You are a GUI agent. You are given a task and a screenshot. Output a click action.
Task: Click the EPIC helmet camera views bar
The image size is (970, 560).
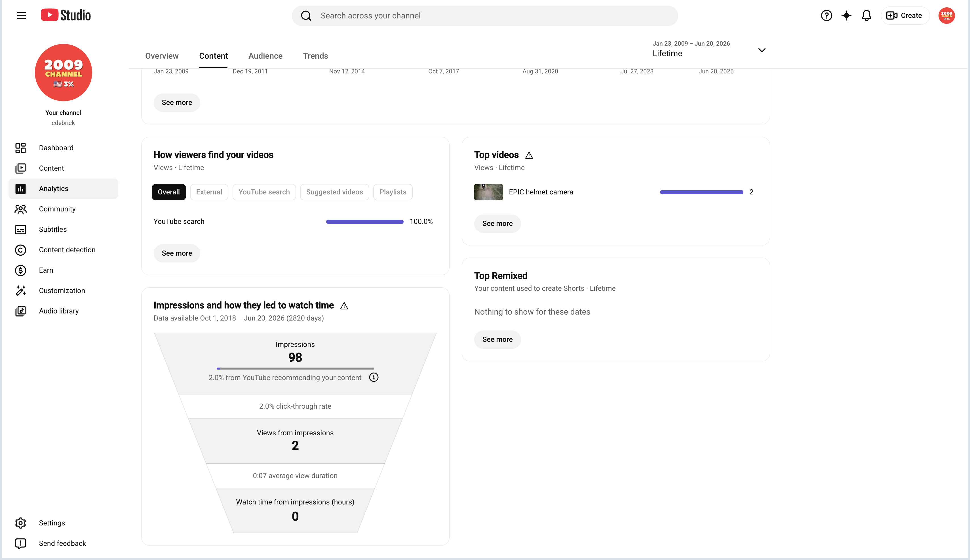701,192
